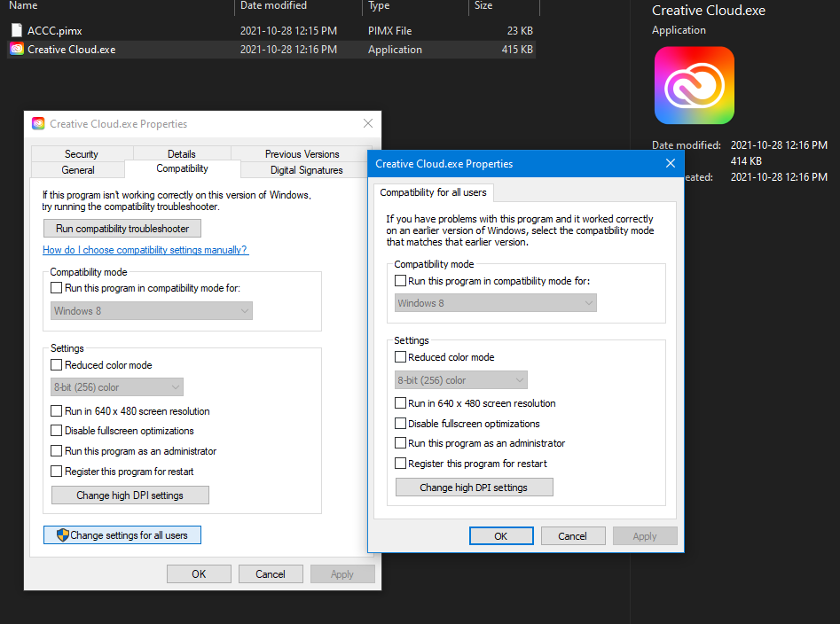Check Disable fullscreen optimizations for all users
This screenshot has width=840, height=624.
(399, 423)
